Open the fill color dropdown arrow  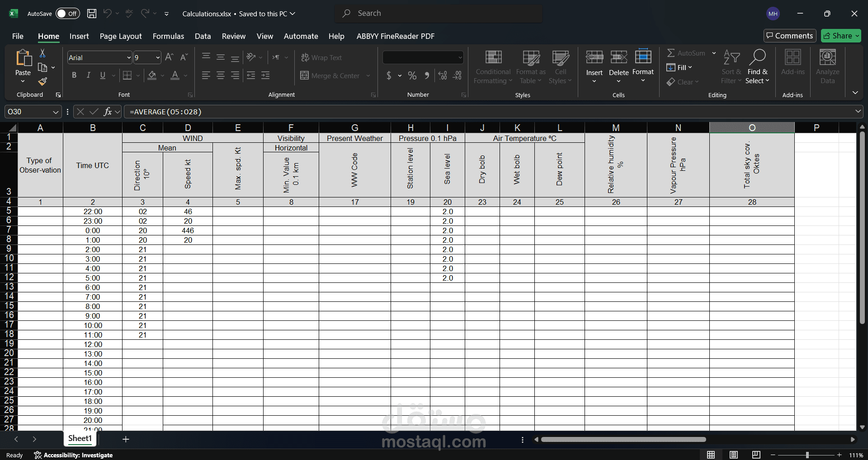163,75
